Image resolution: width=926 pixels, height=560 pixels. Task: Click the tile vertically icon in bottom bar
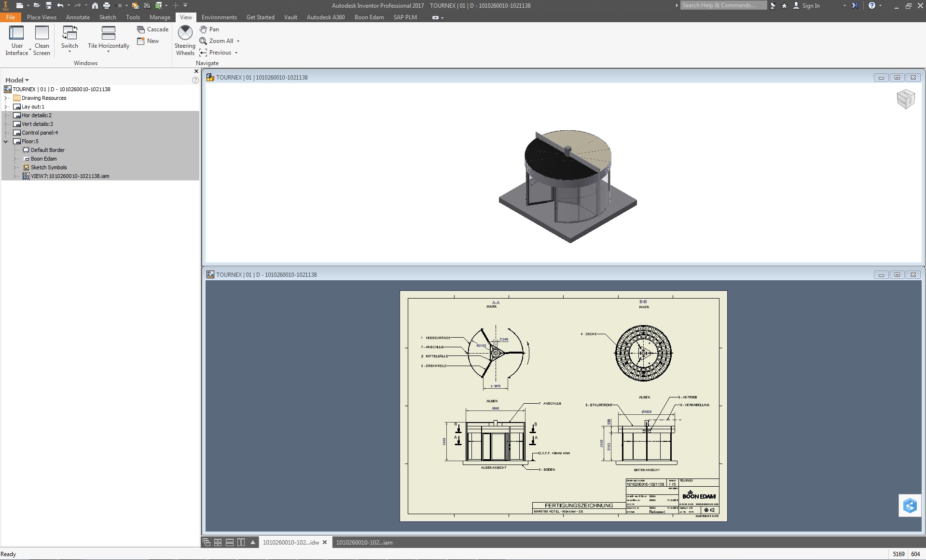pos(241,542)
